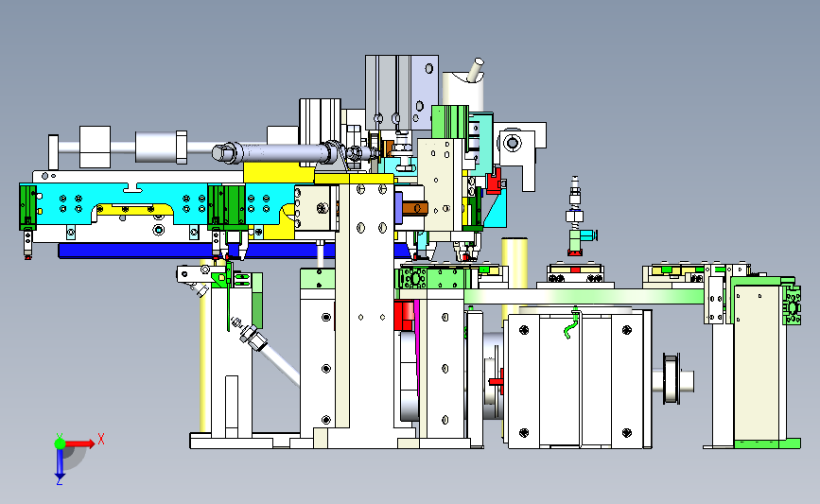
Task: Select the magenta vertical strip part
Action: (x=417, y=345)
